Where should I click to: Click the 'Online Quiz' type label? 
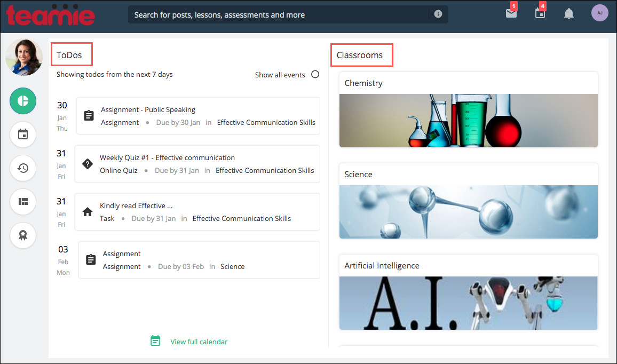point(118,170)
